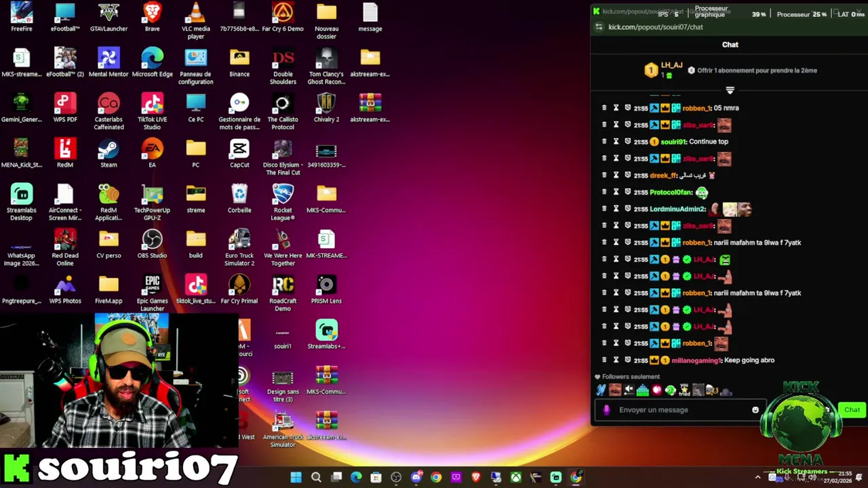This screenshot has width=868, height=488.
Task: Open the TikTok LIVE Studio shortcut
Action: 152,111
